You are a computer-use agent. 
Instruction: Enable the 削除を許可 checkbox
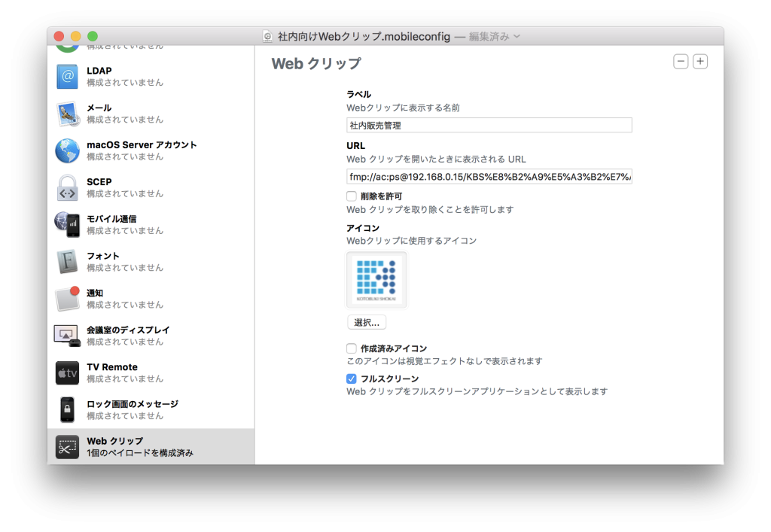[351, 196]
